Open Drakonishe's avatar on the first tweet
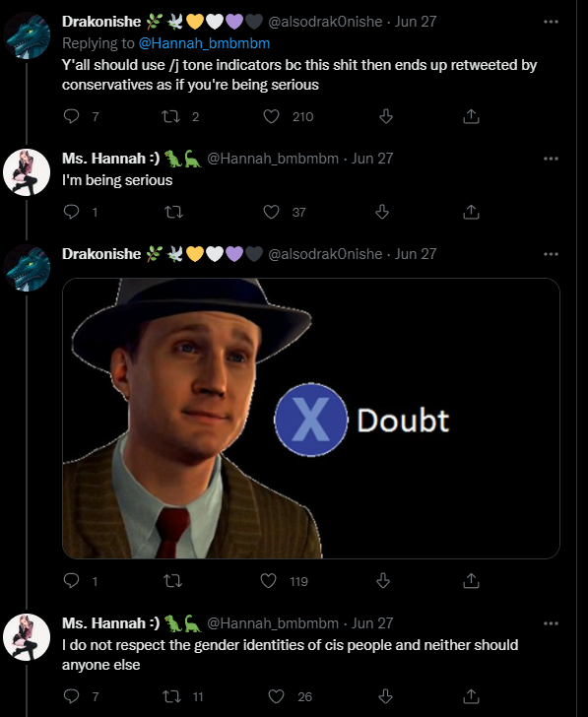 click(x=27, y=35)
